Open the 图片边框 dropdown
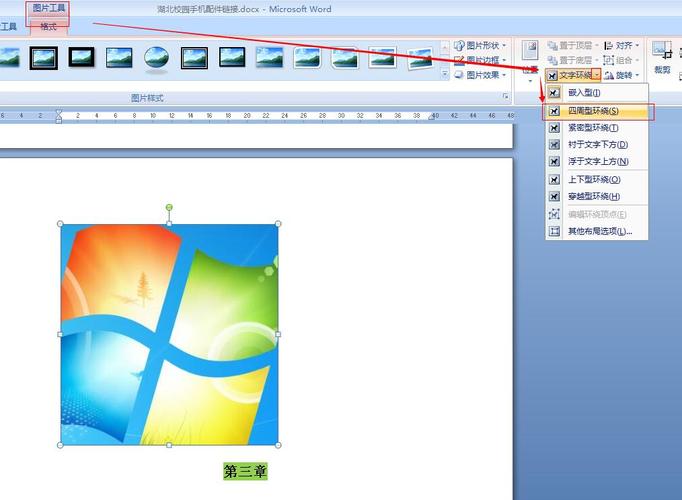Screen dimensions: 682x500 (x=480, y=60)
